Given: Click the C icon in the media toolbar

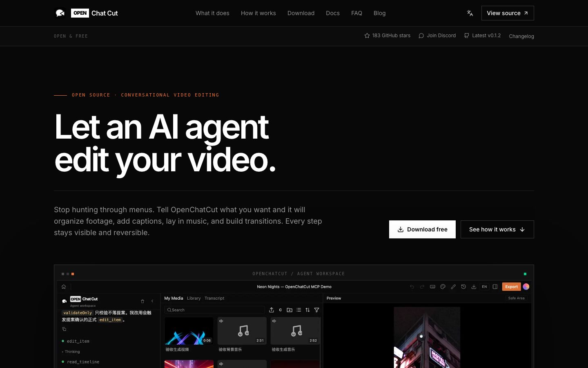Looking at the screenshot, I should point(281,310).
